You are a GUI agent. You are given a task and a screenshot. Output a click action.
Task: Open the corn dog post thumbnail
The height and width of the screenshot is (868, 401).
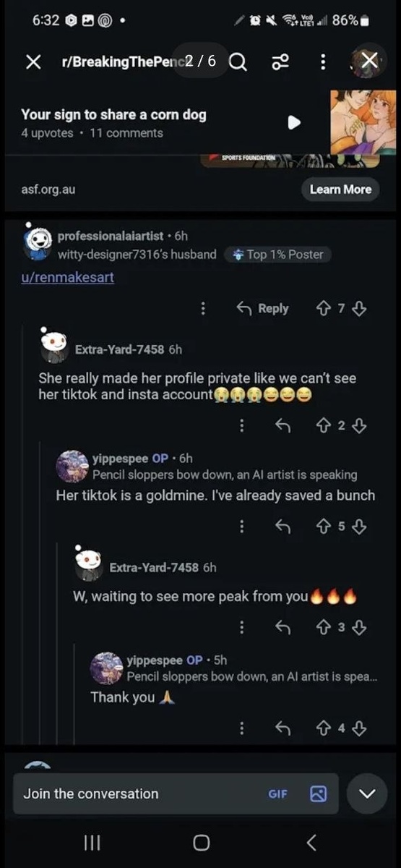[x=363, y=122]
